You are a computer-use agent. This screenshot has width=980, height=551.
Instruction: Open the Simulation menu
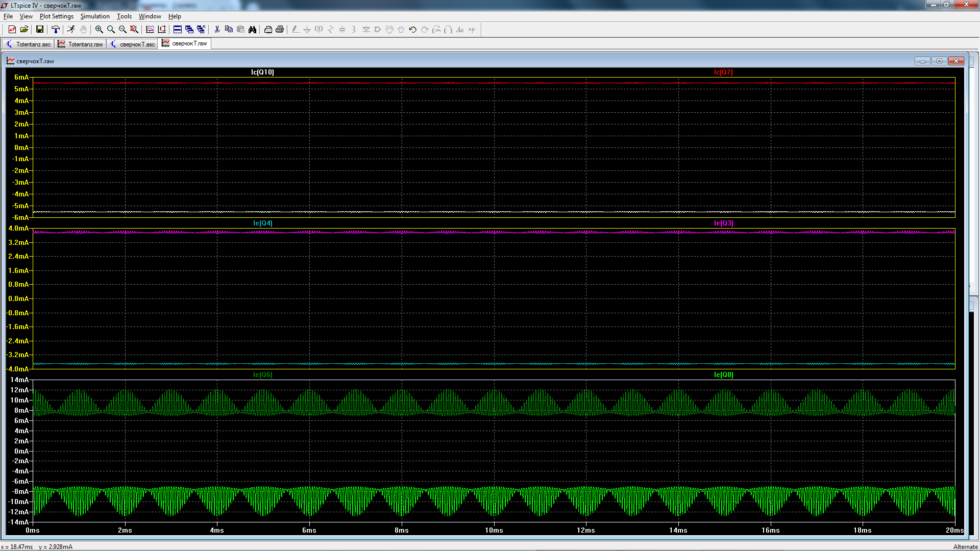[x=95, y=16]
